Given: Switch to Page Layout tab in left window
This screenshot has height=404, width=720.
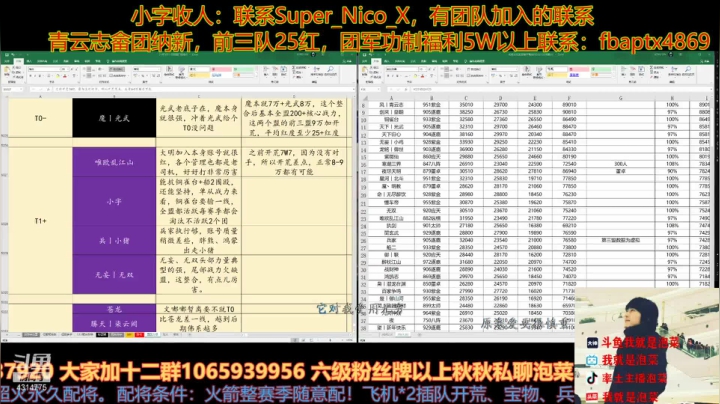Looking at the screenshot, I should coord(42,61).
